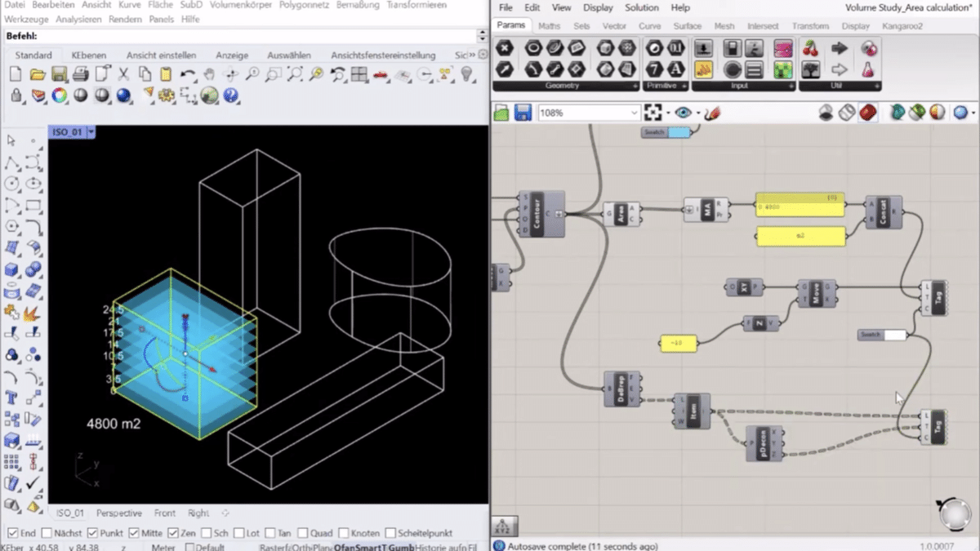Save the Rhino model with floppy icon
Viewport: 980px width, 551px height.
[x=59, y=74]
